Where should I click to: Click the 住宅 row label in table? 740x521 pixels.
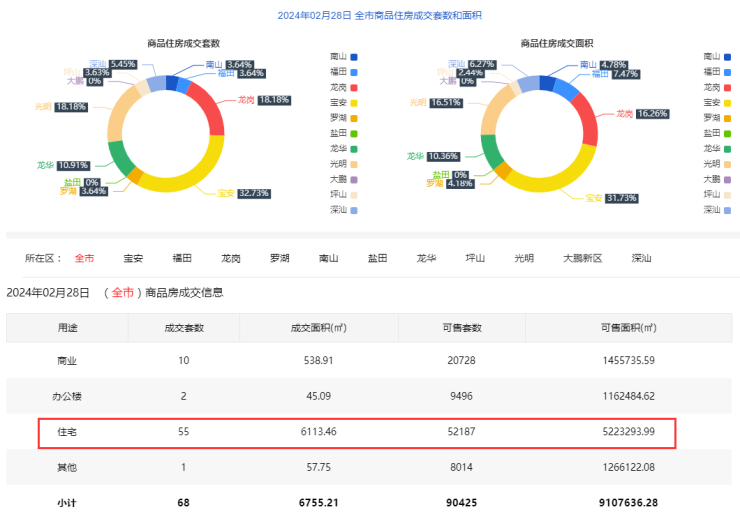coord(67,432)
